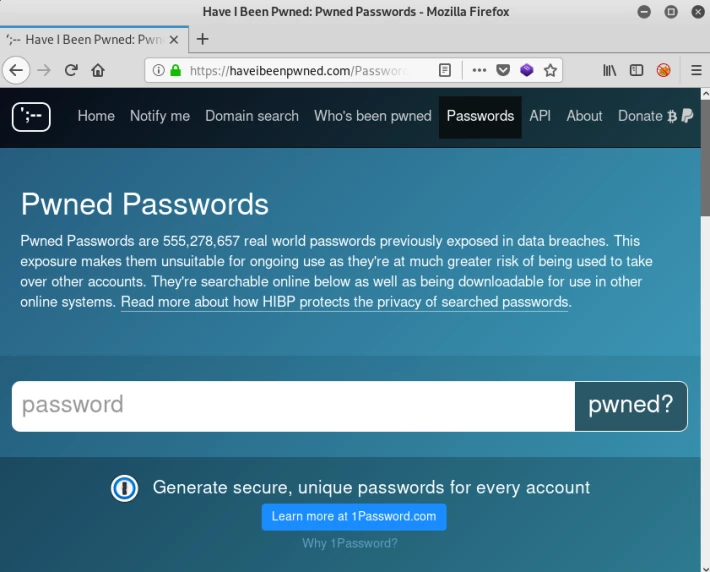The image size is (710, 572).
Task: Open Notify me in navigation
Action: 160,116
